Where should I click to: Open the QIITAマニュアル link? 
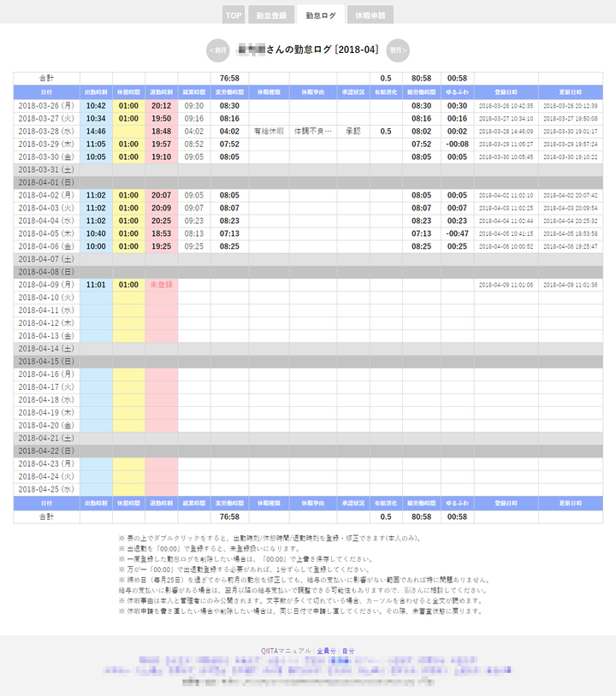(286, 651)
